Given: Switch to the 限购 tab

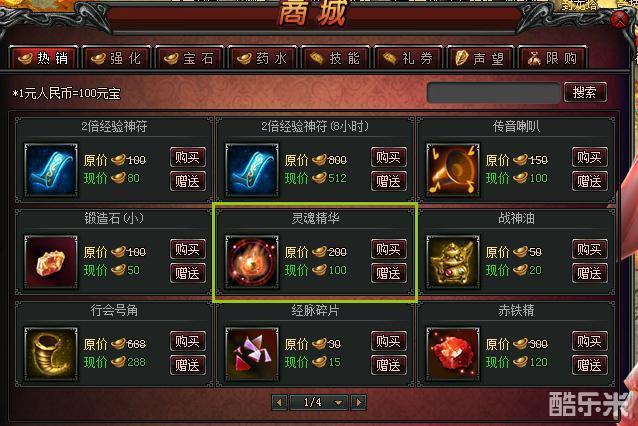Looking at the screenshot, I should click(553, 59).
